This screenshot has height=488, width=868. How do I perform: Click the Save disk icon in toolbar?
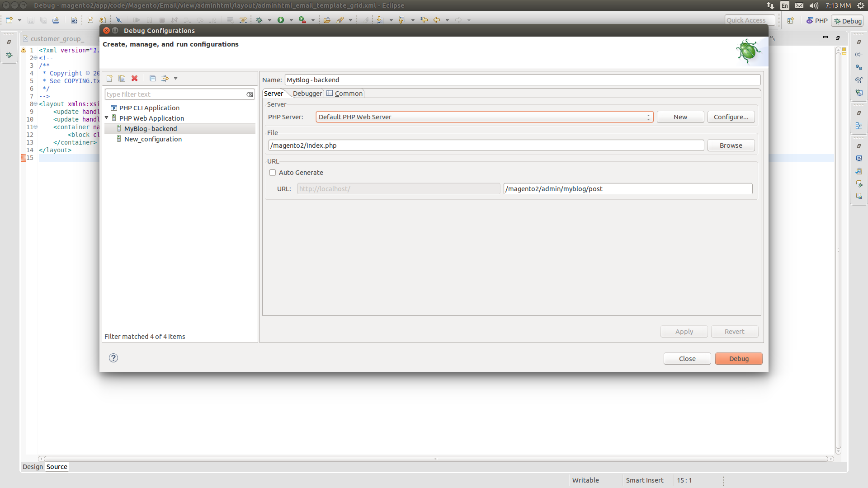click(x=31, y=20)
